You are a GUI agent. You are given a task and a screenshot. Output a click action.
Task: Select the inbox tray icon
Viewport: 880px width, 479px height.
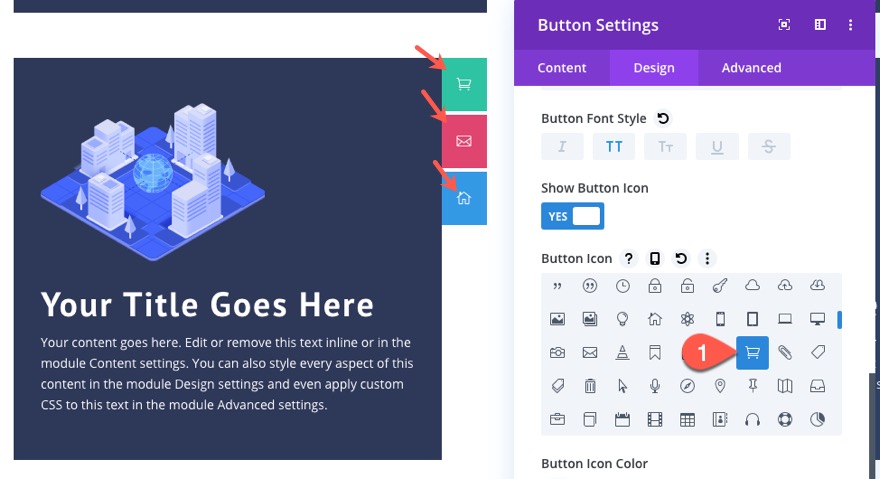pyautogui.click(x=818, y=386)
